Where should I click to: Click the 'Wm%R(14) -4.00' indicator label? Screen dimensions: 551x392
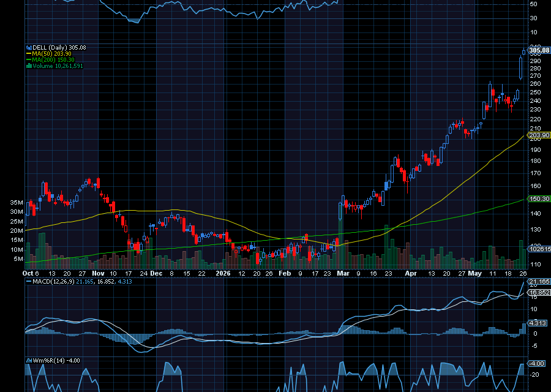(x=56, y=360)
